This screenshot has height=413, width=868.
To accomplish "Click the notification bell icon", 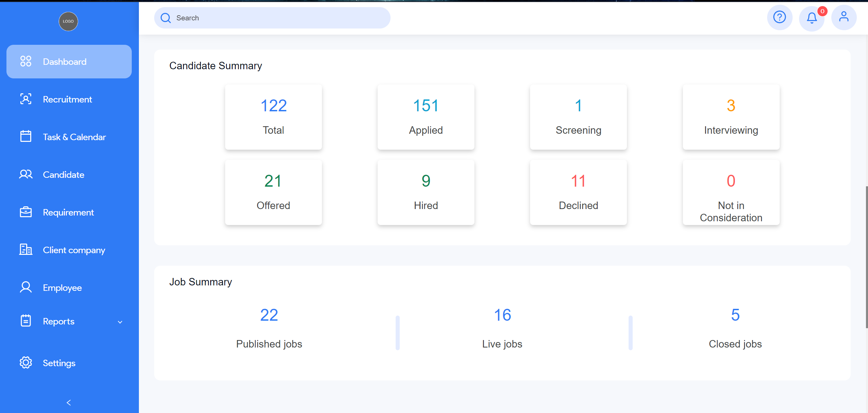I will [x=812, y=18].
